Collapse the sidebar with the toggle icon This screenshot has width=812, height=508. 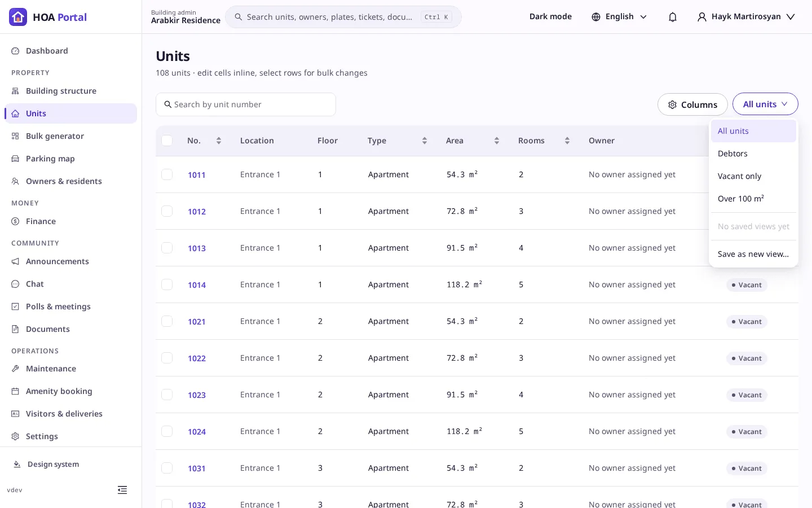(122, 490)
